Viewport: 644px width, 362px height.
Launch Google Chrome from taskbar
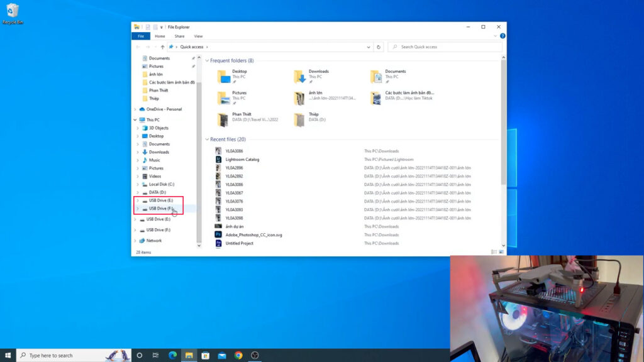click(x=238, y=356)
